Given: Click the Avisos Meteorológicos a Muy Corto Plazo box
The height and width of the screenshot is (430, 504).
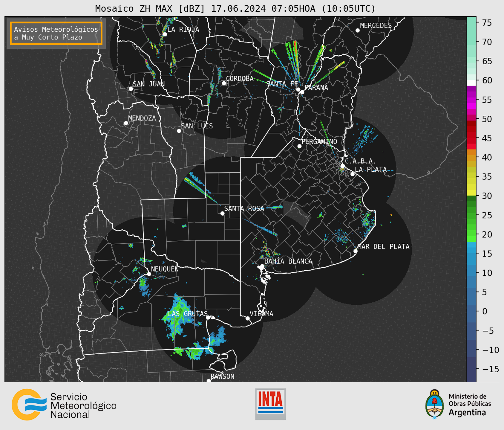Looking at the screenshot, I should 56,33.
